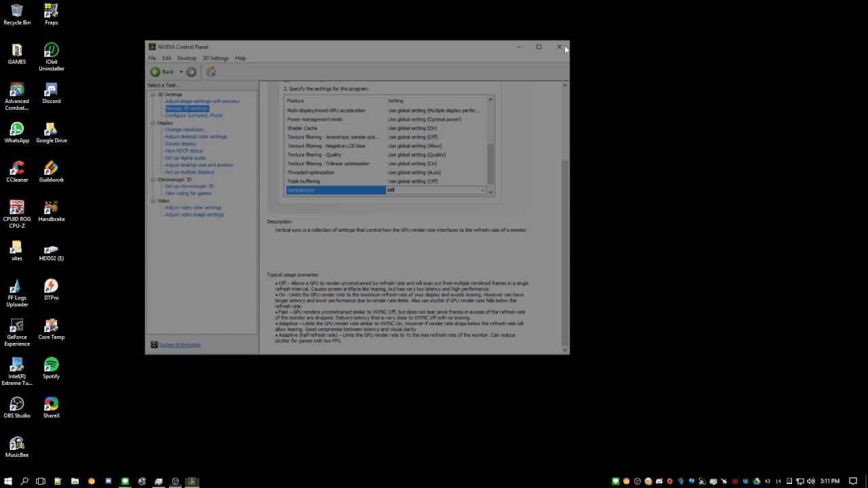Viewport: 868px width, 488px height.
Task: Open the 3D Settings menu
Action: point(216,58)
